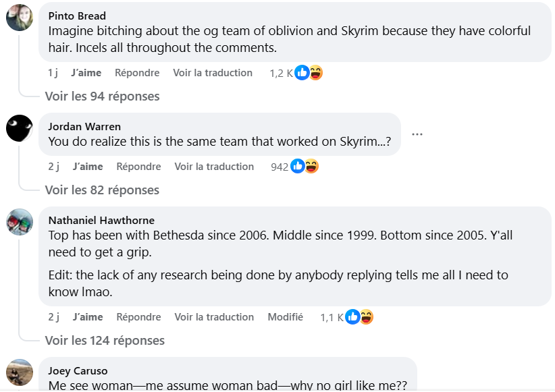
Task: Reply to Pinto Bread's comment via Répondre
Action: [137, 73]
